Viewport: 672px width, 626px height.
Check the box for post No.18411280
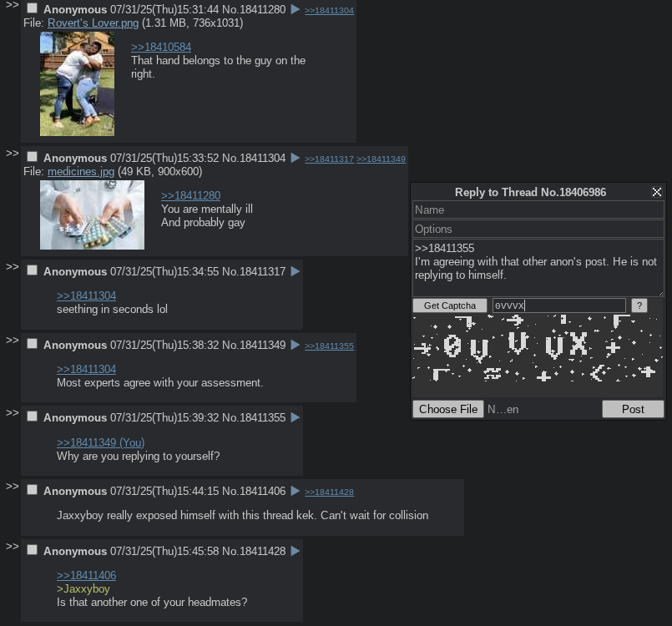(x=33, y=8)
